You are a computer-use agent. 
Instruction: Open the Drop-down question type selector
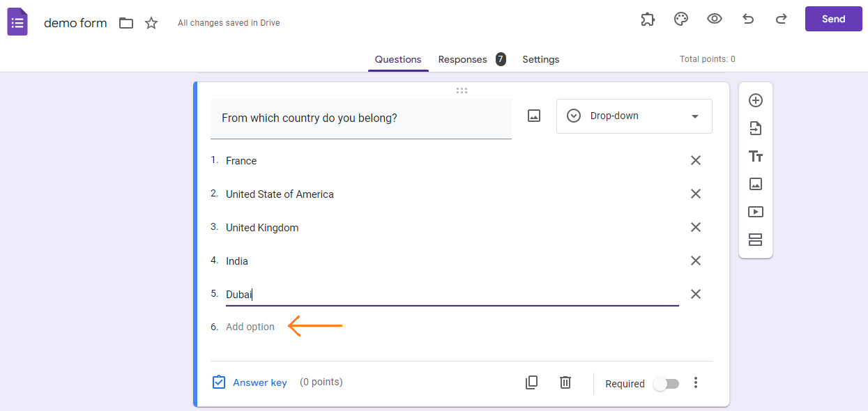pos(633,116)
